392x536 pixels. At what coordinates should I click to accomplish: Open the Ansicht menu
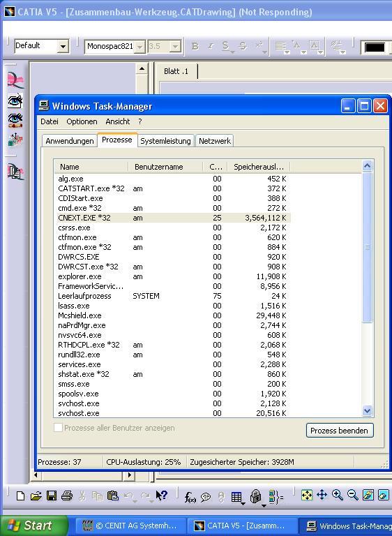pos(118,121)
